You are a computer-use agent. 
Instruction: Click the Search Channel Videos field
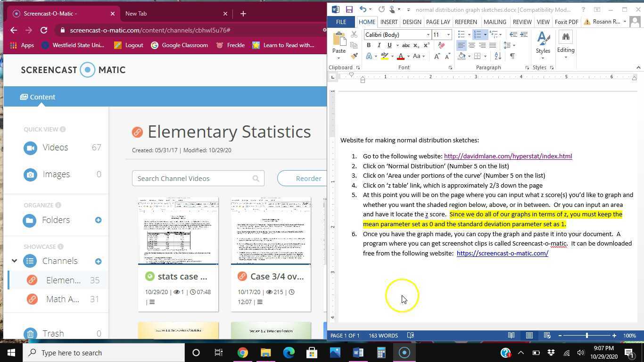[192, 178]
